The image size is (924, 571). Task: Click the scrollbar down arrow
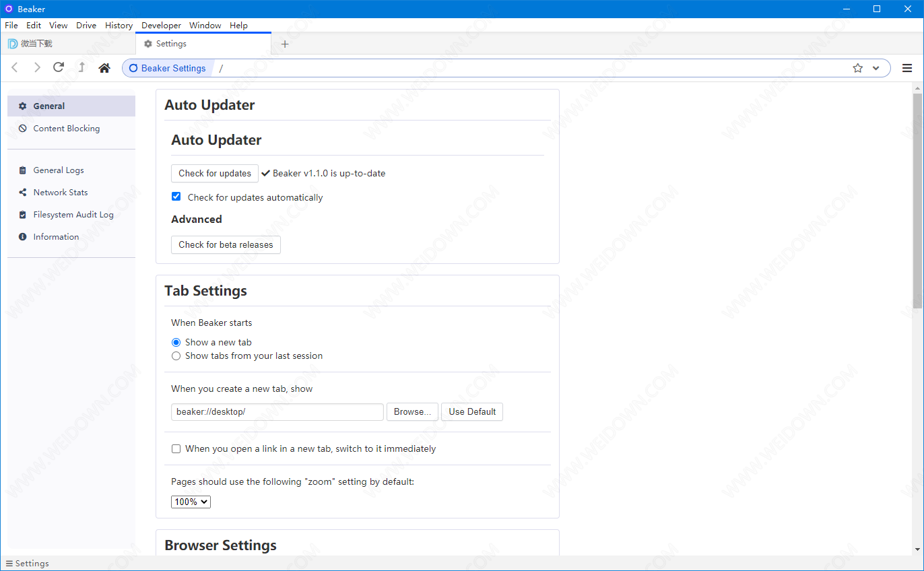click(x=917, y=550)
